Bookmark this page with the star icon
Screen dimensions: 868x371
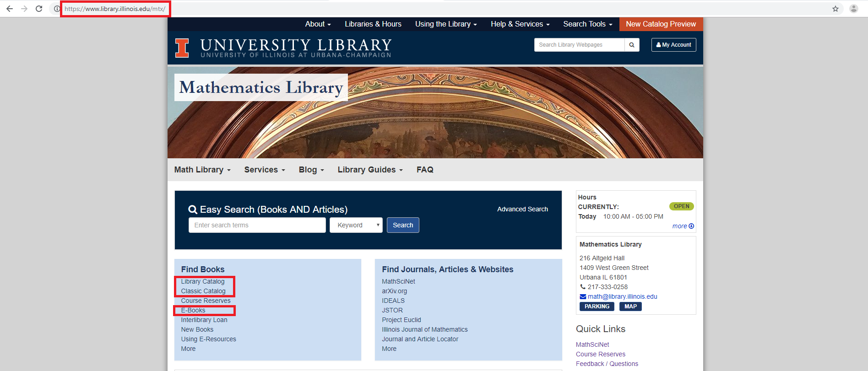[x=835, y=9]
